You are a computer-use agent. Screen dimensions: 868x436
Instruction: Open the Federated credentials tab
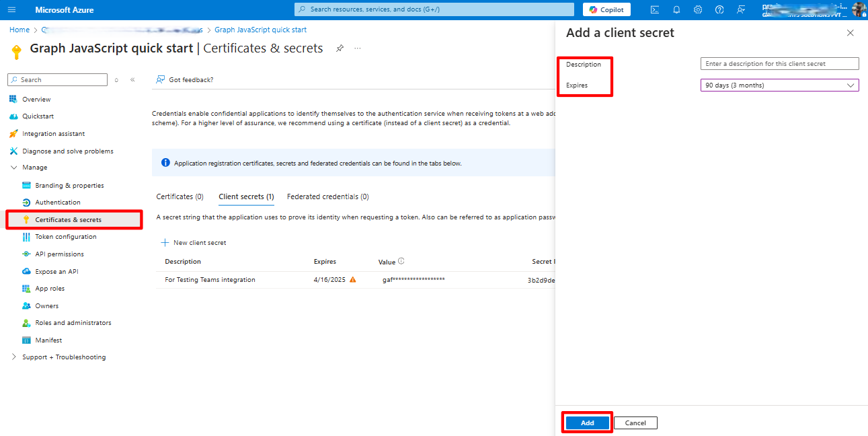[x=327, y=196]
